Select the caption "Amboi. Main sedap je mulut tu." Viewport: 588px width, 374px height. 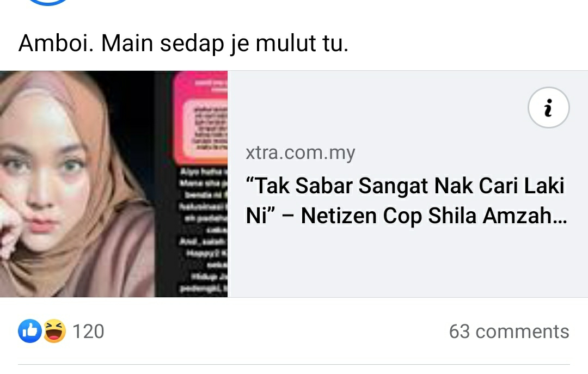coord(183,43)
